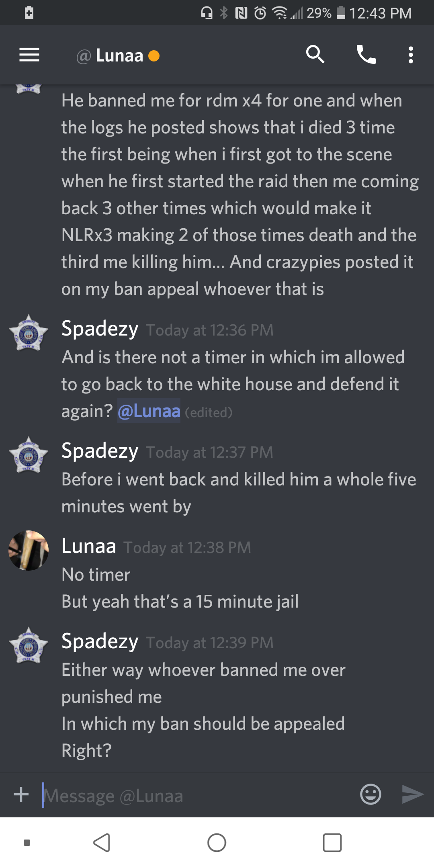Tap the plus attachment button
Viewport: 434px width, 868px height.
(21, 794)
